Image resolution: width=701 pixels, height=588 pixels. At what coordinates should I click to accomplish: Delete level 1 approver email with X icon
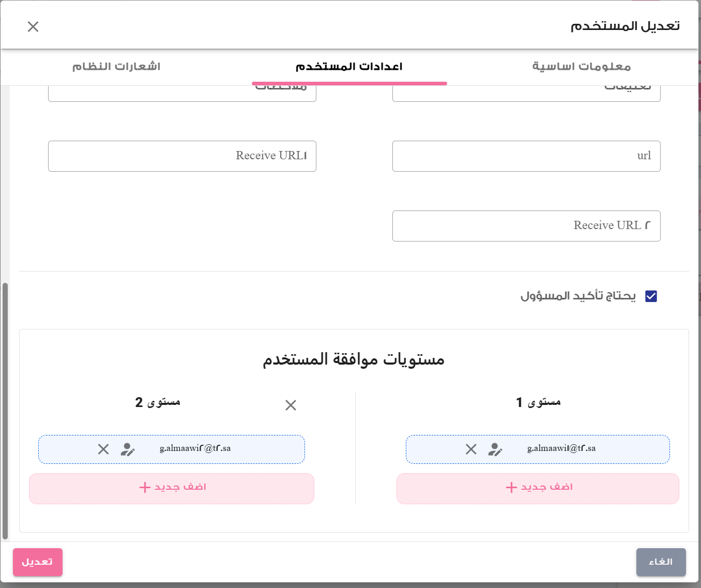point(471,449)
